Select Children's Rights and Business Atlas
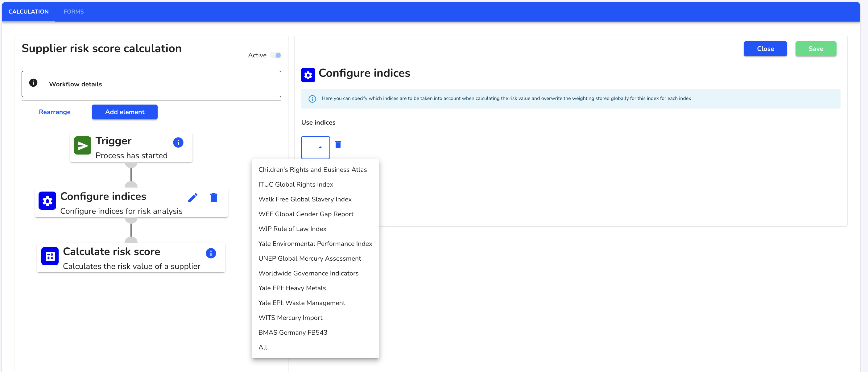 click(x=315, y=169)
